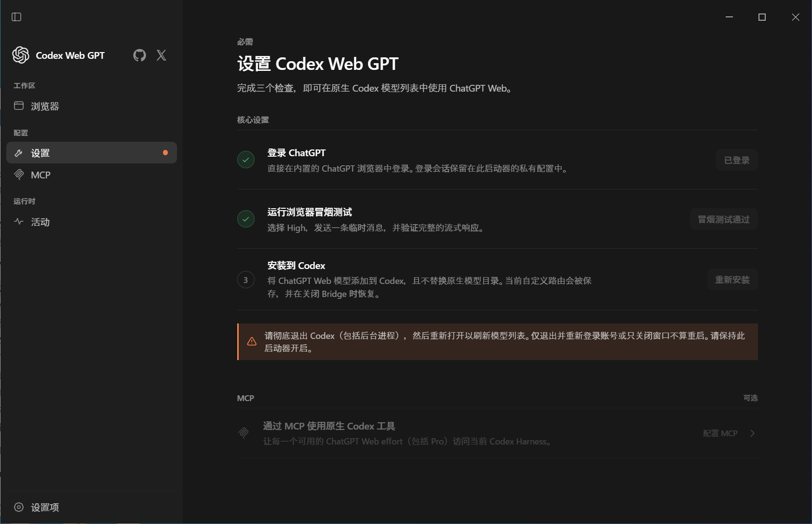Click the green check beside 登录 ChatGPT

[x=246, y=160]
